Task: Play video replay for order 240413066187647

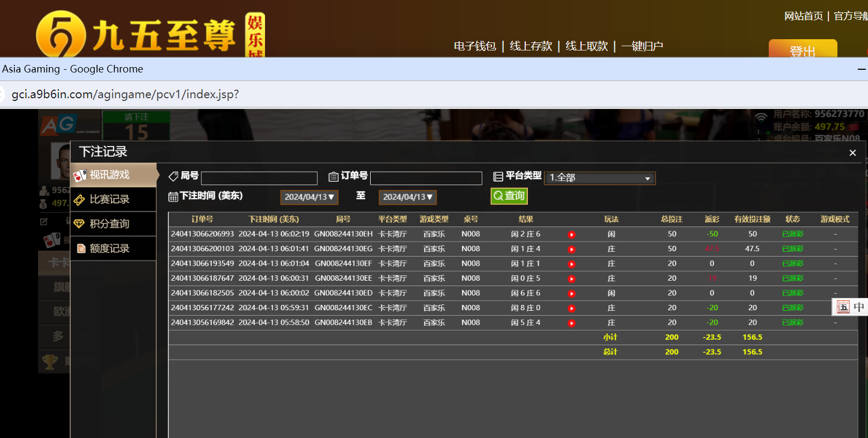Action: [572, 279]
